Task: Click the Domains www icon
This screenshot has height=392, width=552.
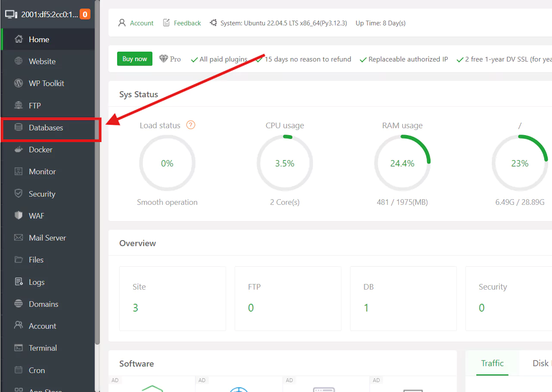Action: point(19,304)
